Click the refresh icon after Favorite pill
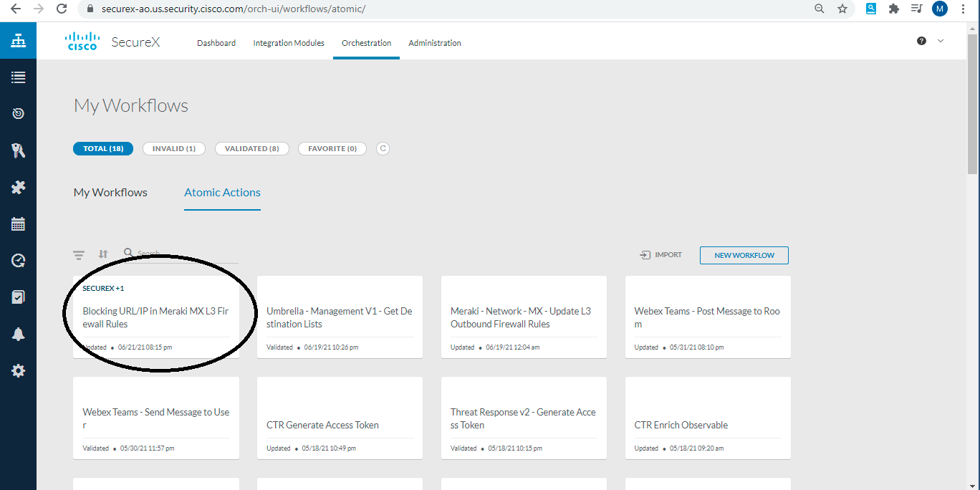The width and height of the screenshot is (980, 490). pos(383,148)
